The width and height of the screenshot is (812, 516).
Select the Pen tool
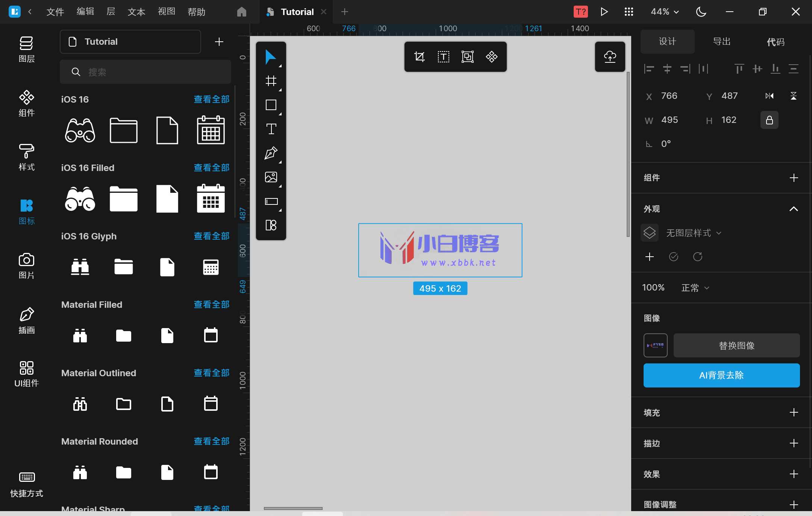click(x=271, y=153)
